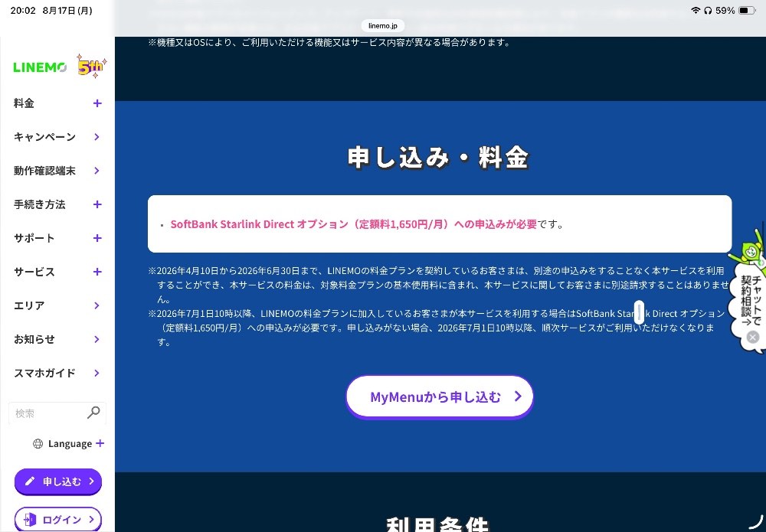766x532 pixels.
Task: Click the ※2026年7月1日10時以降 note paragraph
Action: point(437,328)
